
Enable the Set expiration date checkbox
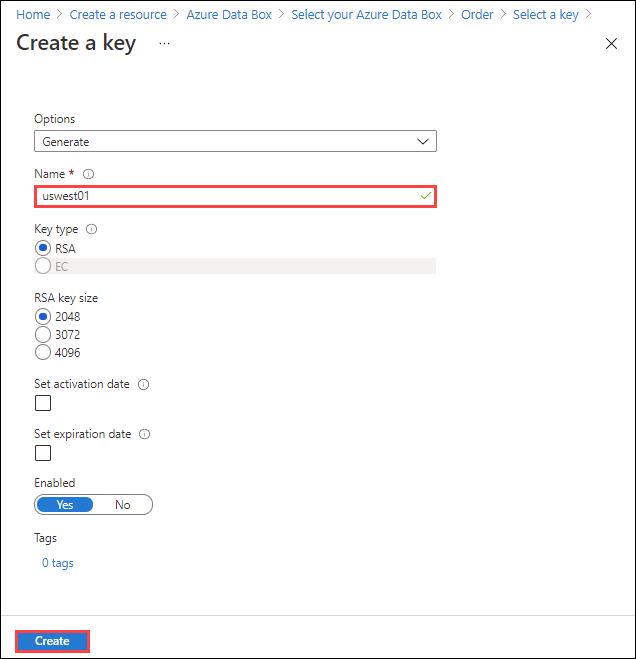43,453
